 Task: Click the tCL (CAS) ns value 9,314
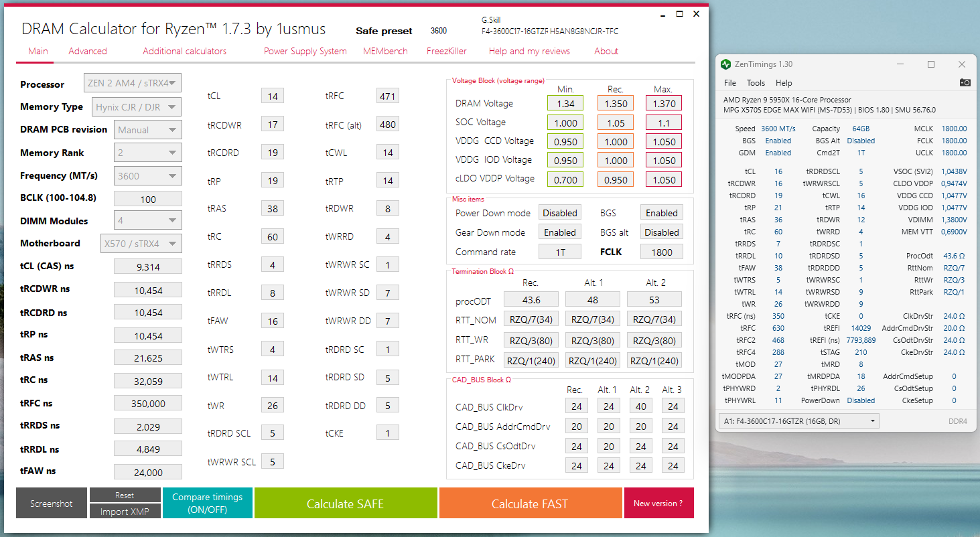[148, 266]
